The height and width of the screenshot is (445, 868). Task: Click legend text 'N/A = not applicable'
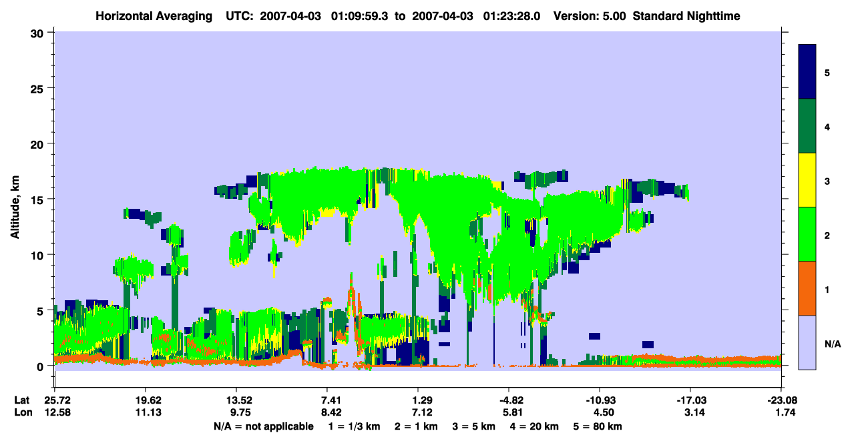[264, 426]
